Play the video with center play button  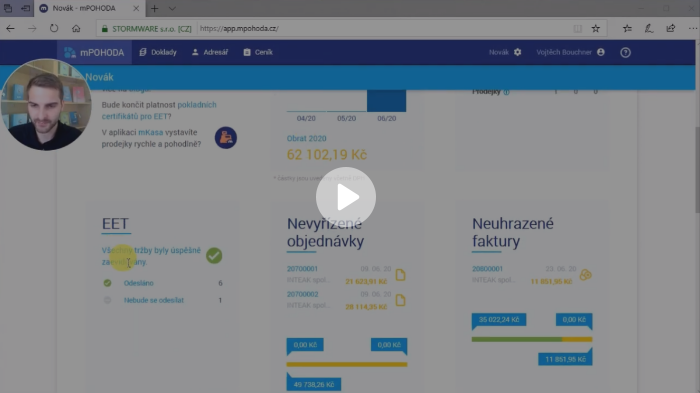[x=346, y=197]
